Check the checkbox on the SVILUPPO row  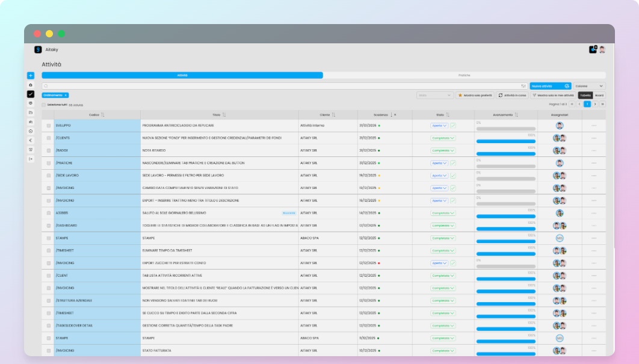(49, 125)
